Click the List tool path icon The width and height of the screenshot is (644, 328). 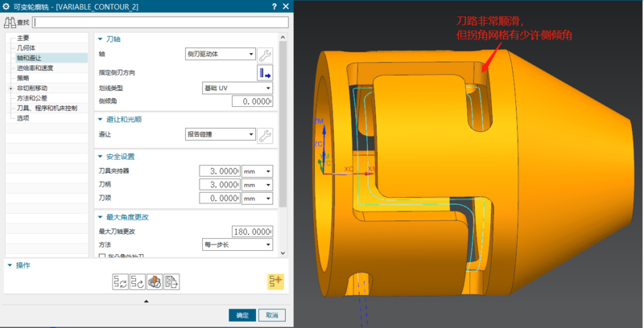pyautogui.click(x=171, y=281)
